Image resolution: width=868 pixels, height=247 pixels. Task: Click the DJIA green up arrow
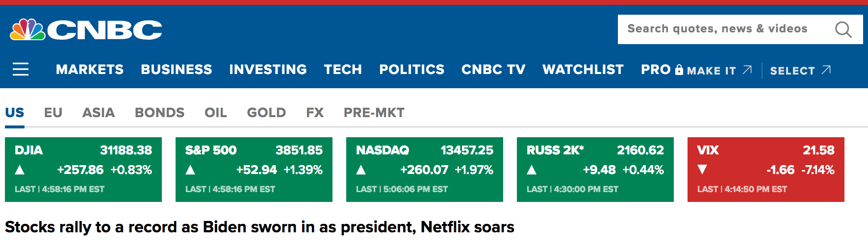[x=20, y=170]
